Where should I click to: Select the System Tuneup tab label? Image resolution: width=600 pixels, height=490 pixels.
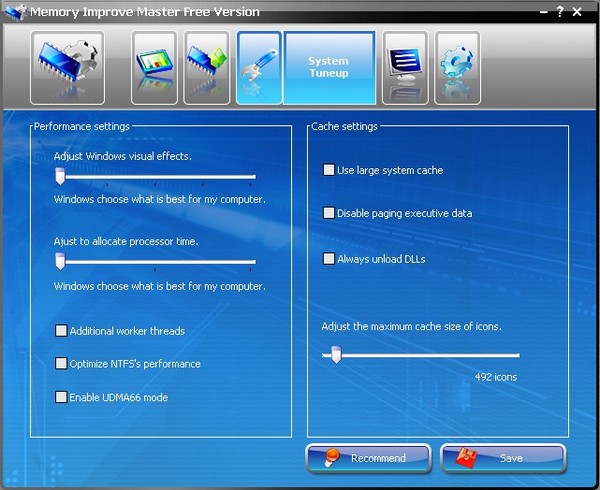click(329, 68)
